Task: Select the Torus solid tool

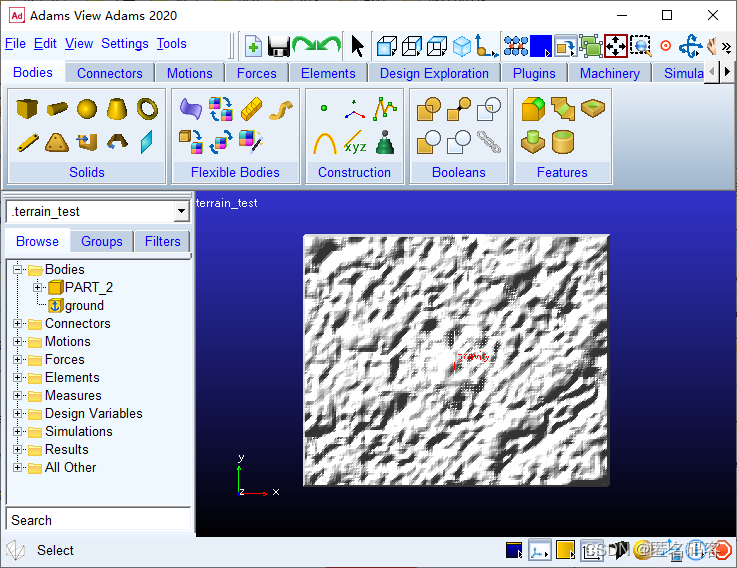Action: click(147, 109)
